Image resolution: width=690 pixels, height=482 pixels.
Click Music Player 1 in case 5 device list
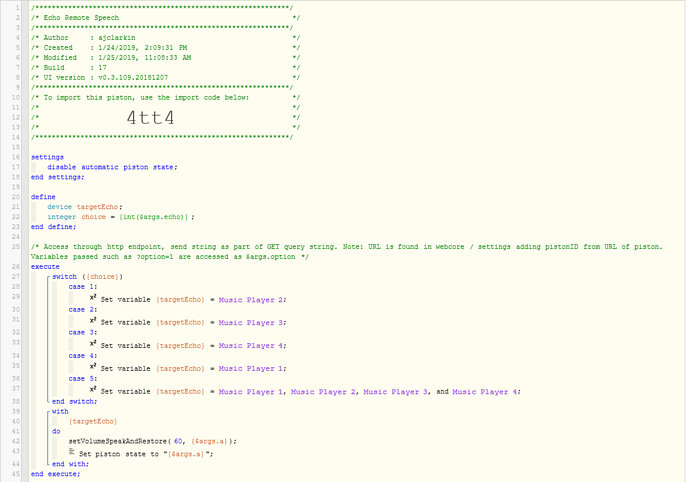[x=251, y=392]
